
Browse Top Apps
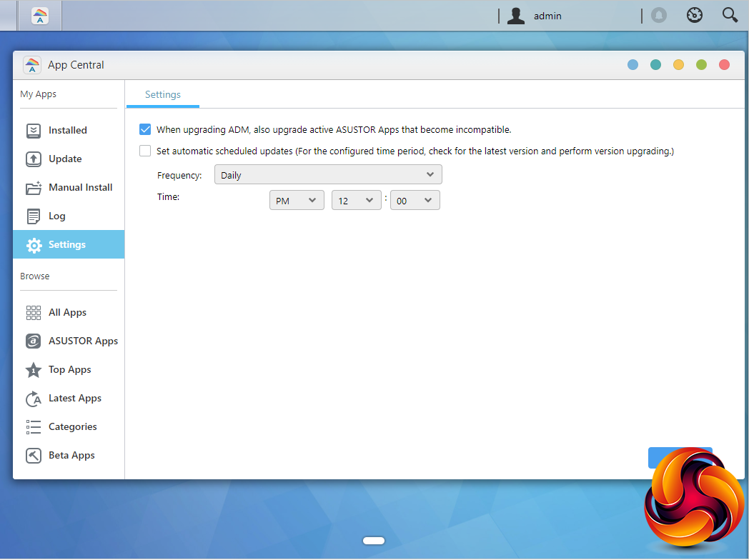pos(69,370)
